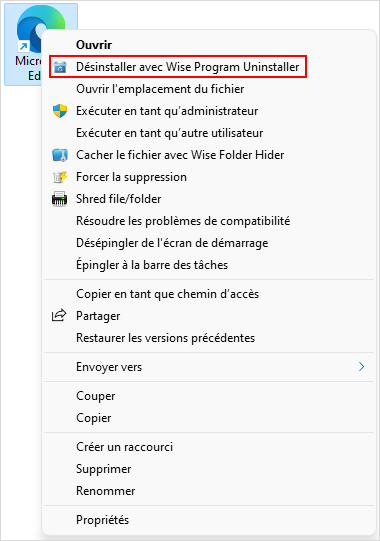Click the administrator shield icon
Viewport: 380px width, 541px height.
click(x=60, y=111)
